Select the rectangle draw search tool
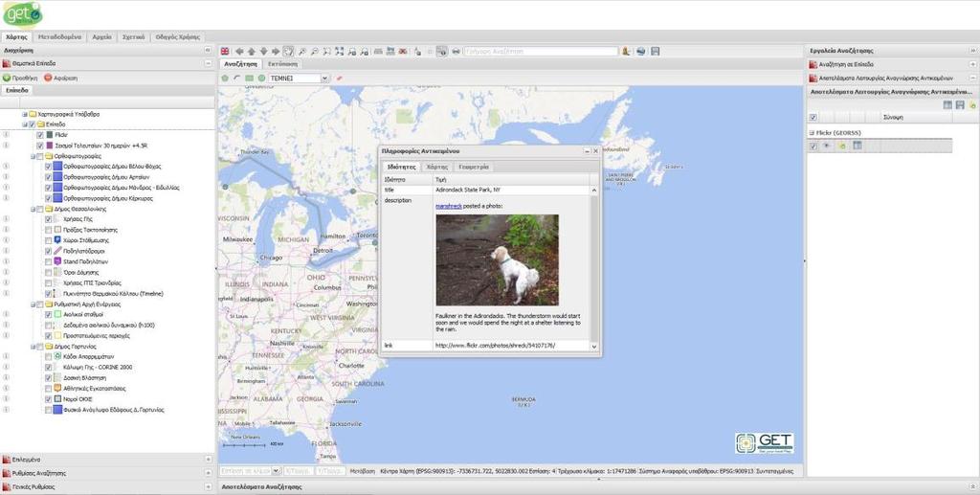 250,79
